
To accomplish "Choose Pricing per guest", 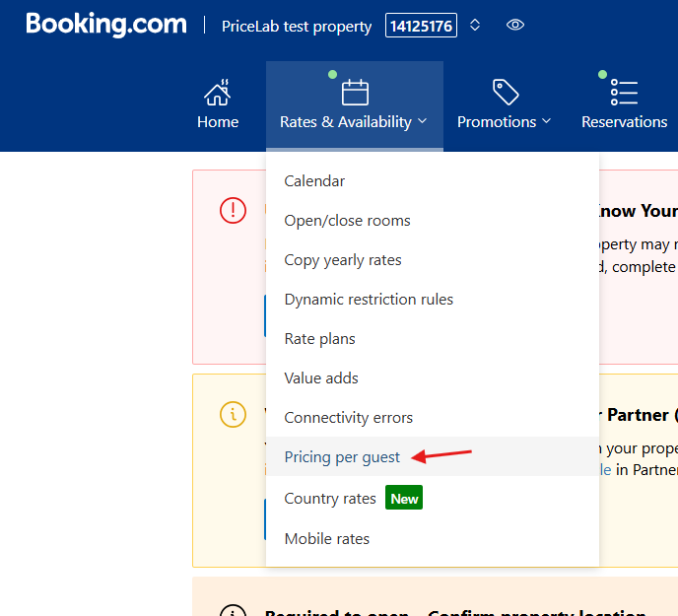I will [433, 456].
